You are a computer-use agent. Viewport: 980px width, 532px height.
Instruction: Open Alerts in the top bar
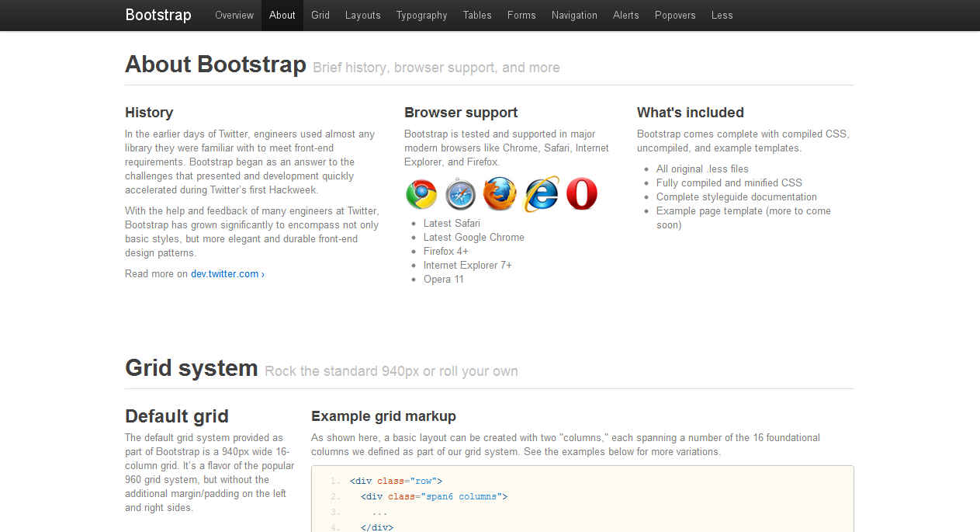[626, 15]
